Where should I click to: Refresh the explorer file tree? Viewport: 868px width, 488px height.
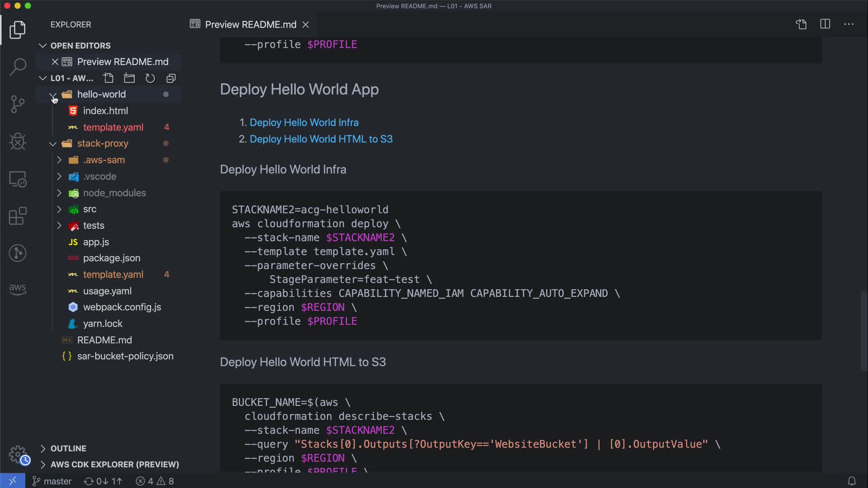(150, 78)
